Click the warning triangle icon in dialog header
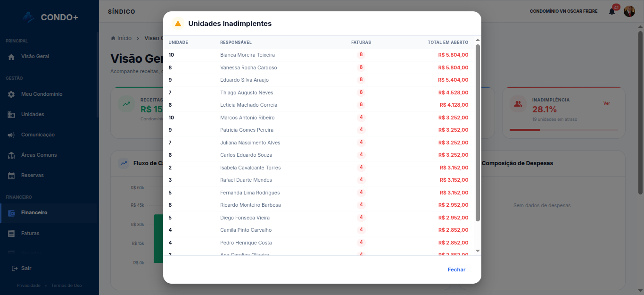644x295 pixels. point(178,24)
